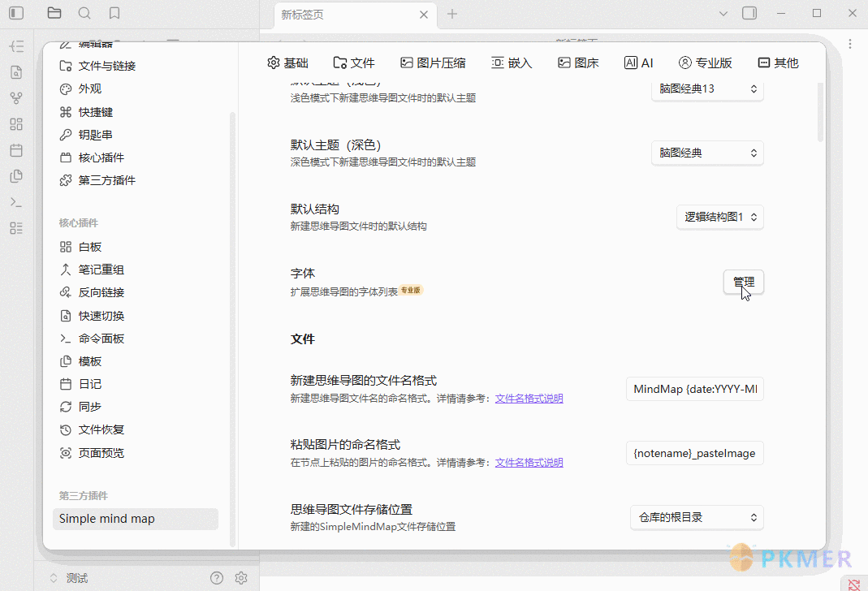Open the 逻辑结构图1 default structure dropdown
The image size is (868, 591).
click(720, 217)
